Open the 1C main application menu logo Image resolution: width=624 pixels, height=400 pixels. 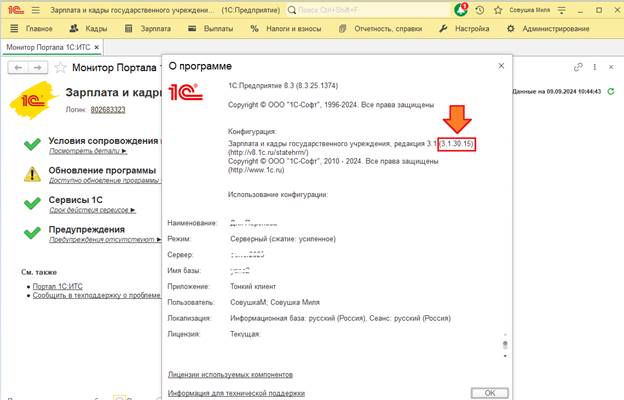[16, 10]
